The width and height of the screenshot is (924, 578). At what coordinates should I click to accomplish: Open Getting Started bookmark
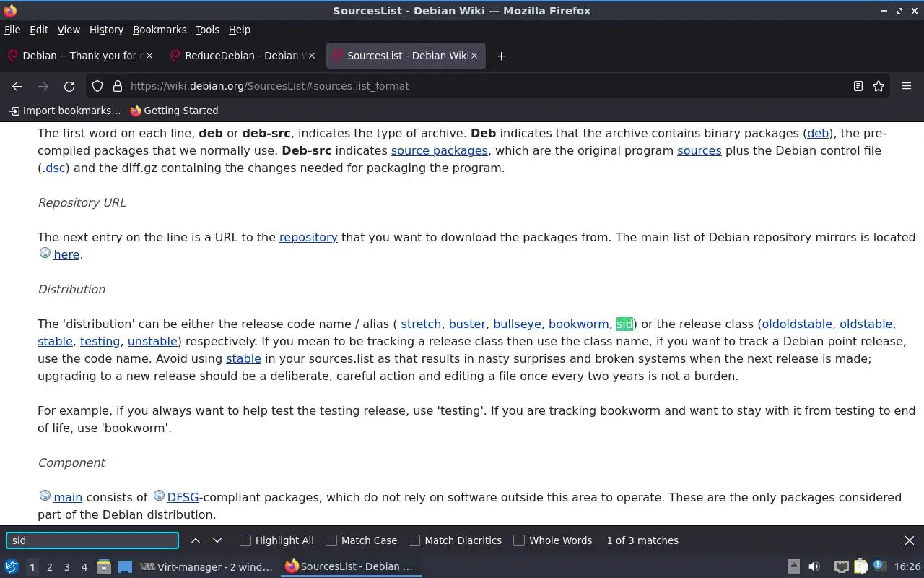pos(174,111)
